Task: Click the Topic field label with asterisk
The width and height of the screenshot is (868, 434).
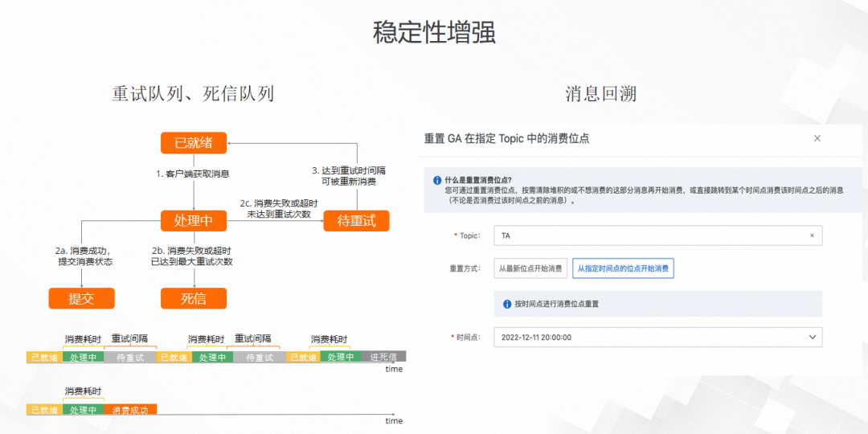Action: 467,235
